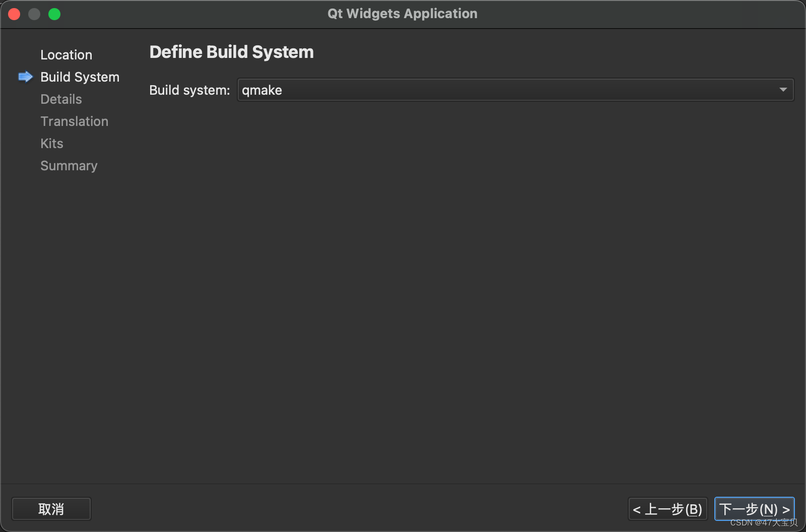This screenshot has height=532, width=806.
Task: Click the green zoom window button
Action: point(54,14)
